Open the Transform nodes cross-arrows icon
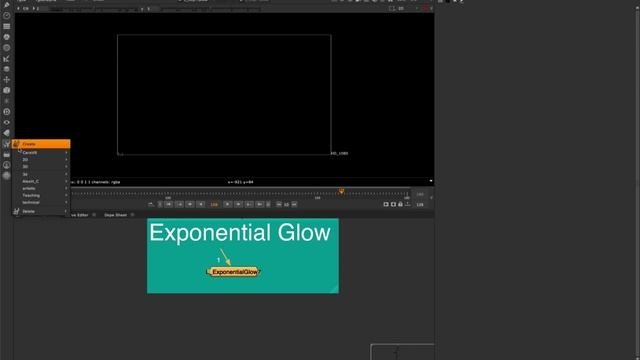 pos(7,80)
